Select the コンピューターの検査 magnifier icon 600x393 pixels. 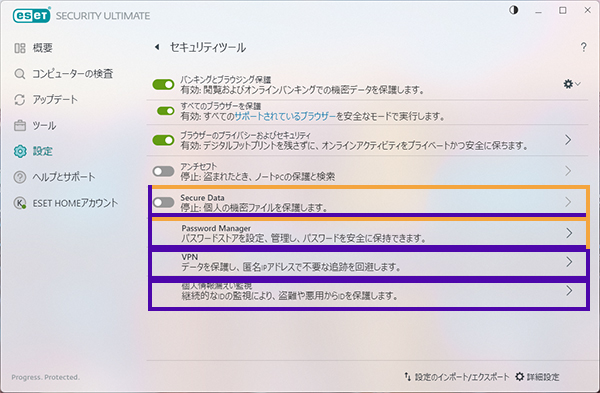(20, 73)
